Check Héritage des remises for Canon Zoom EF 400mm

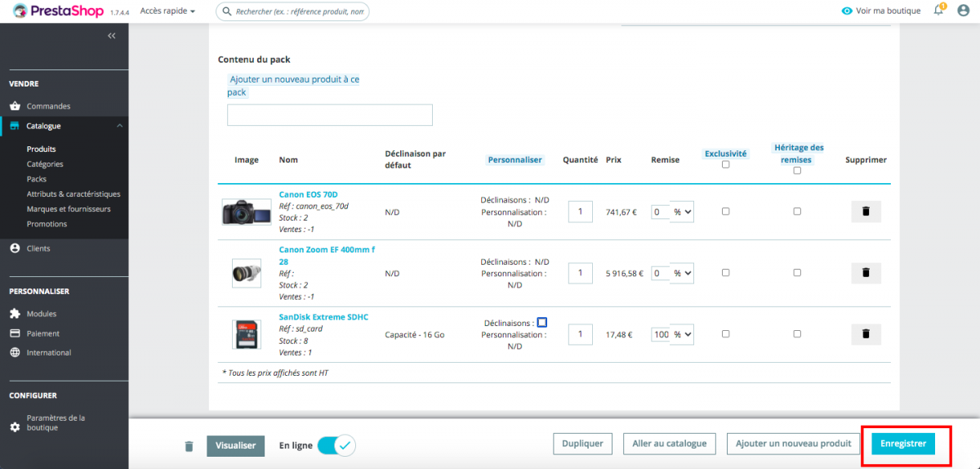click(x=797, y=273)
